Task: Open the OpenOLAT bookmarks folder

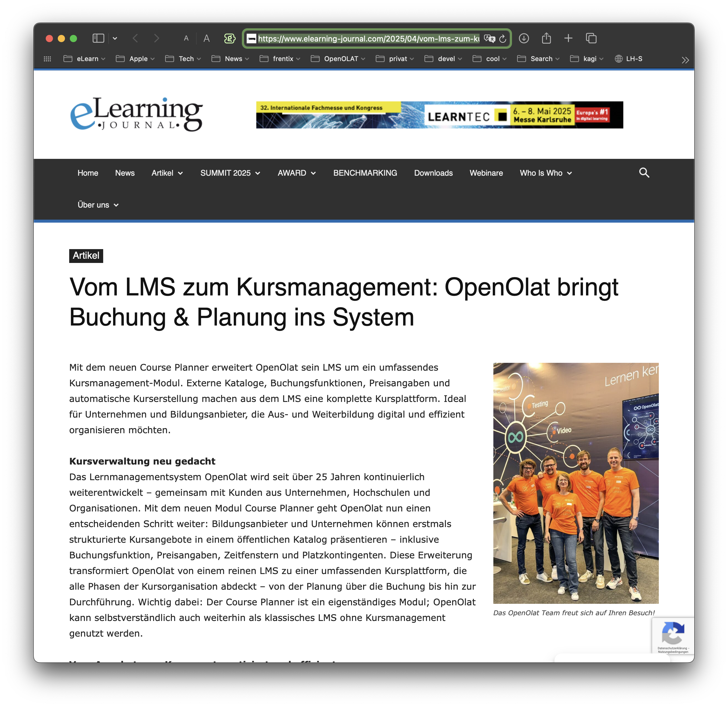Action: pos(338,59)
